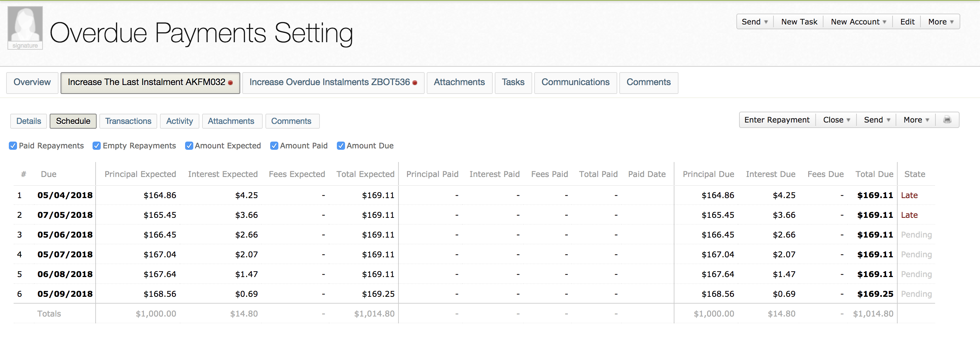Click the Enter Repayment button
Image resolution: width=980 pixels, height=339 pixels.
click(777, 120)
